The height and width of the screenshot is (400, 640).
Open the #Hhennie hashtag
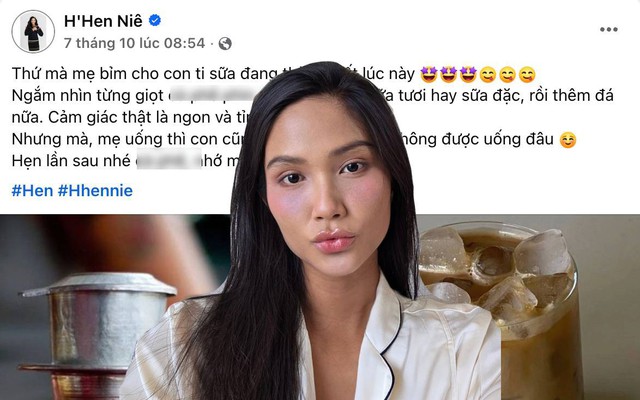[x=95, y=191]
